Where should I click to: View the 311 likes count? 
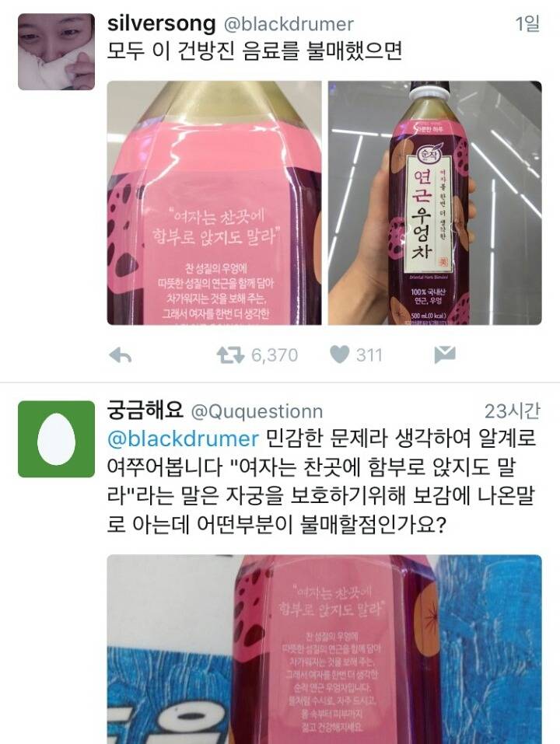coord(369,355)
